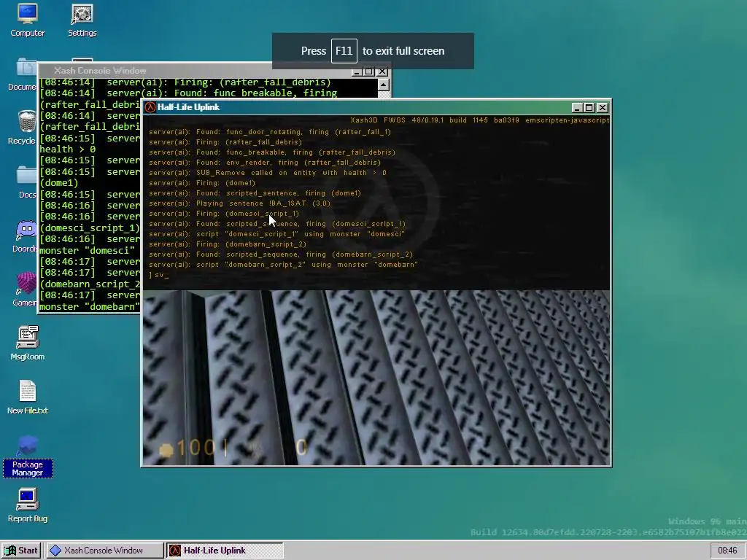Open New File.txt on the desktop

(x=27, y=397)
